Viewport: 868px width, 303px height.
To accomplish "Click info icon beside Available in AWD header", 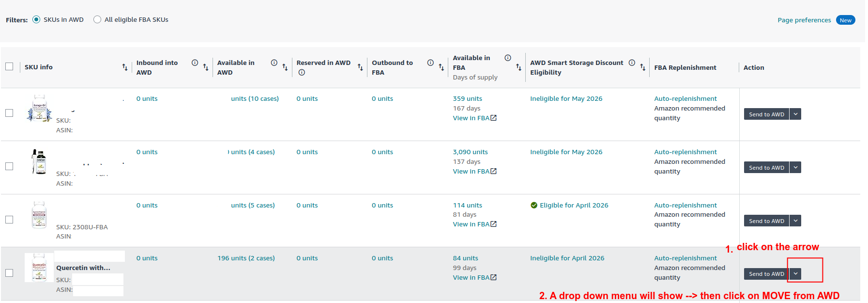I will (x=274, y=63).
